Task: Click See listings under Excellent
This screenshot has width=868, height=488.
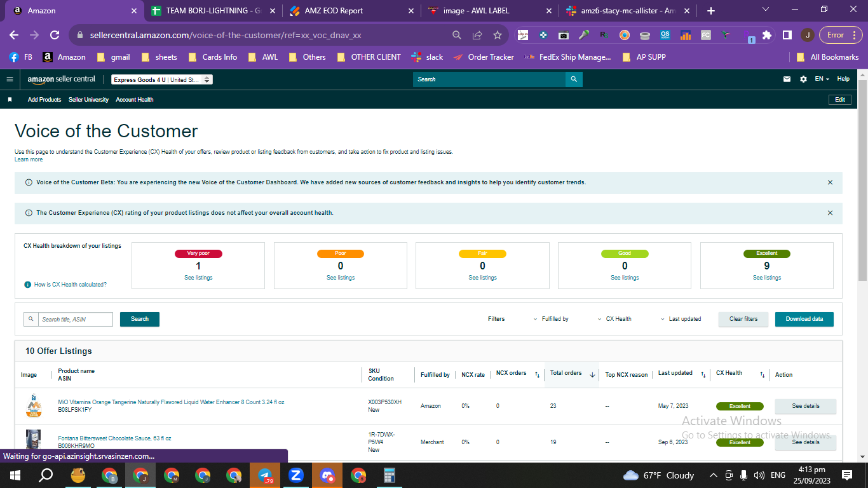Action: click(767, 278)
